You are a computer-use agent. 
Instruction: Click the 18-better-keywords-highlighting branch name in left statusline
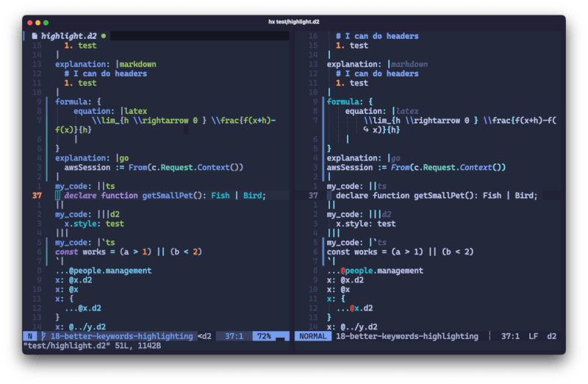(123, 336)
